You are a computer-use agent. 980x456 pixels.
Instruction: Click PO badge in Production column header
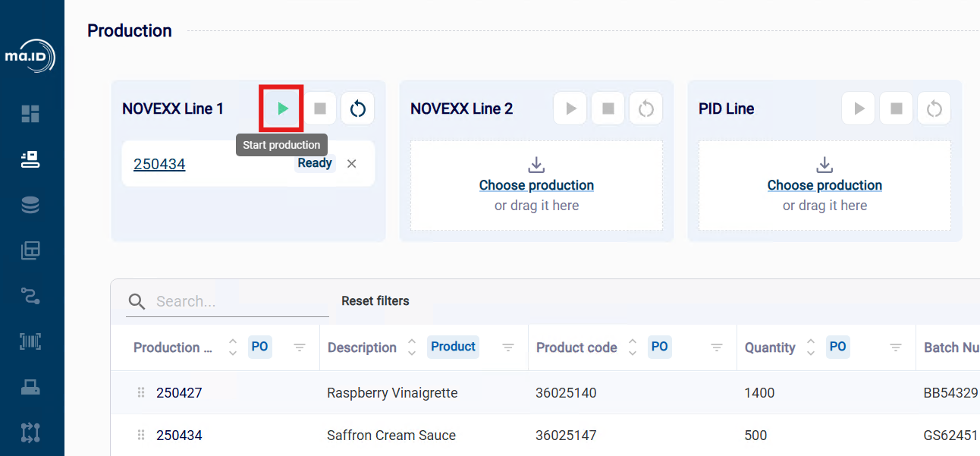coord(259,347)
